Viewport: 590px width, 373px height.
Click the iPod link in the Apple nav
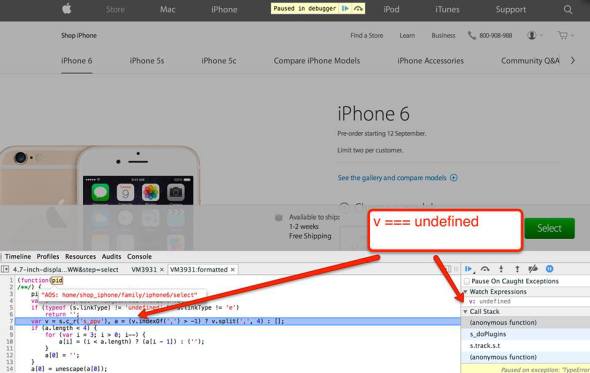tap(391, 9)
